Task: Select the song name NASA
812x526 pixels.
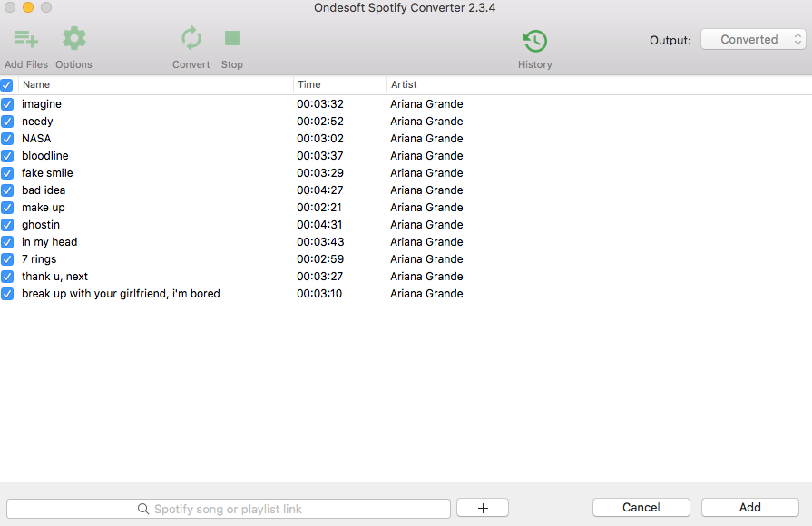Action: [x=36, y=138]
